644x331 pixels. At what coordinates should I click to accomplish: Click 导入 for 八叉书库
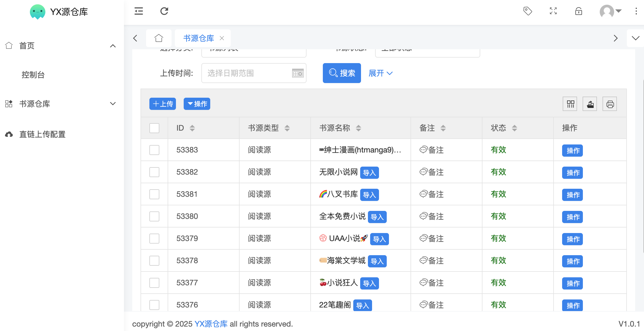[x=370, y=195]
